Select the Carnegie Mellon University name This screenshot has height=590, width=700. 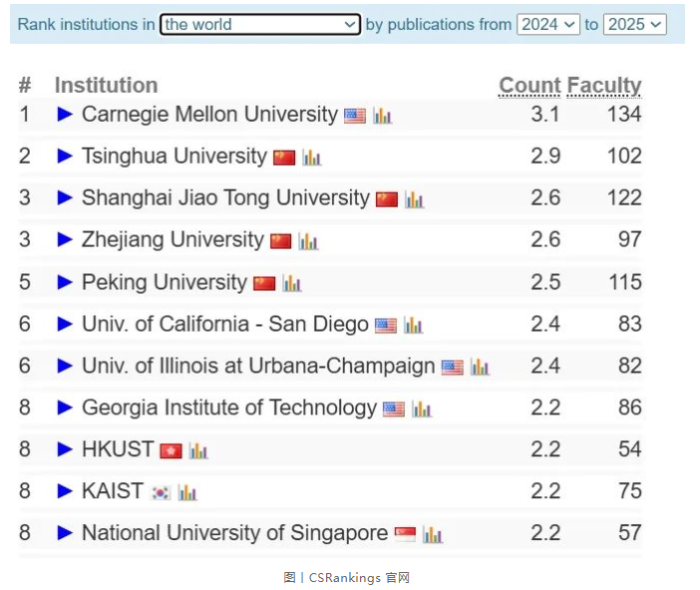[x=209, y=115]
